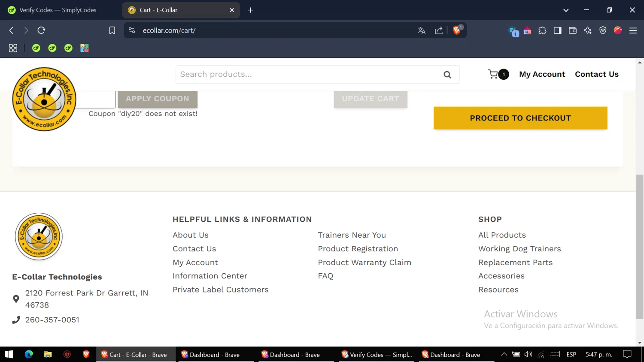Open the extensions puzzle icon

[542, 30]
